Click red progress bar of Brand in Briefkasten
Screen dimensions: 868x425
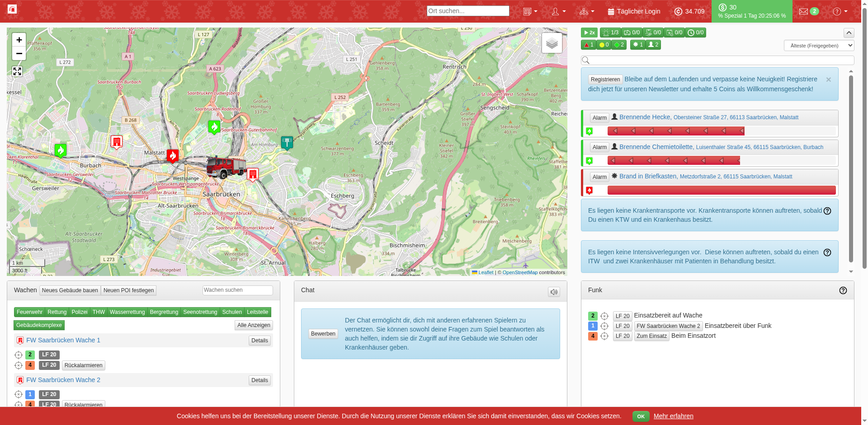[721, 190]
